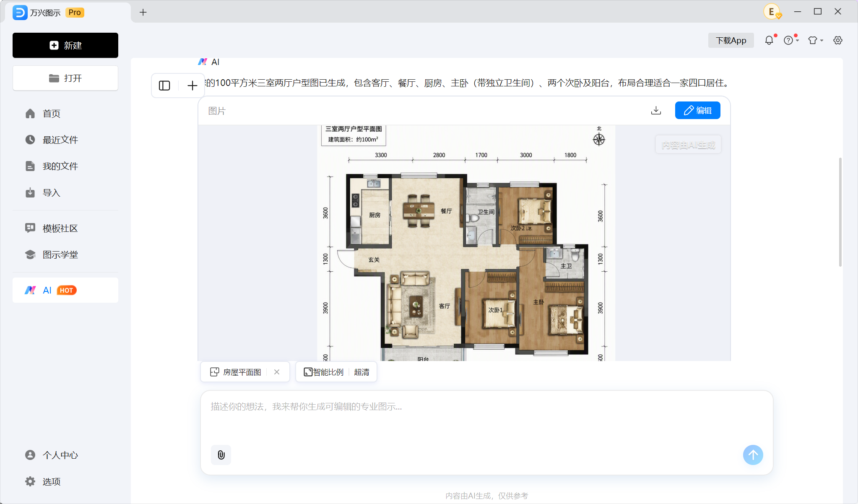Attach a file with the paperclip icon
Screen dimensions: 858x504
[x=221, y=455]
